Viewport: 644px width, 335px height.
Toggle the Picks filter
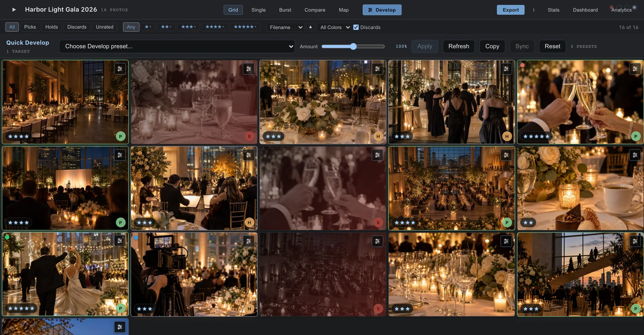click(30, 27)
